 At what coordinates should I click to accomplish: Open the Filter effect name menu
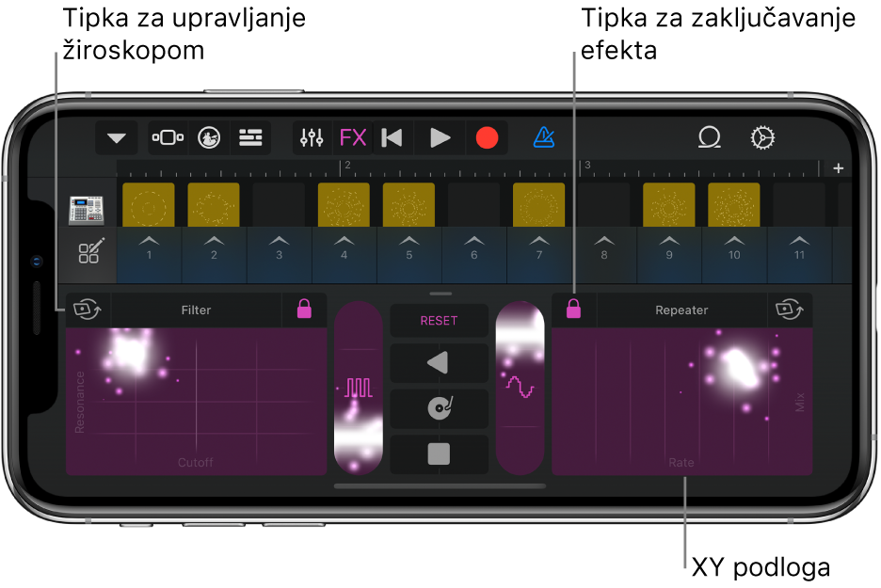click(196, 310)
